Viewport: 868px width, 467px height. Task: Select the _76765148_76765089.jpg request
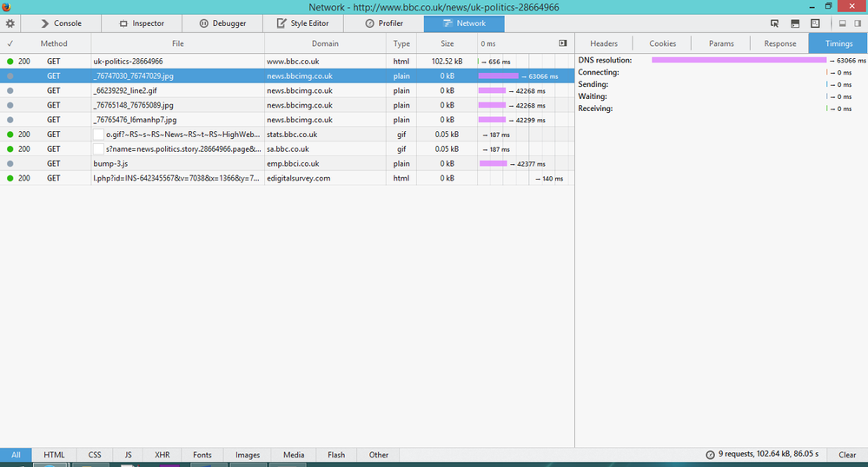[287, 105]
